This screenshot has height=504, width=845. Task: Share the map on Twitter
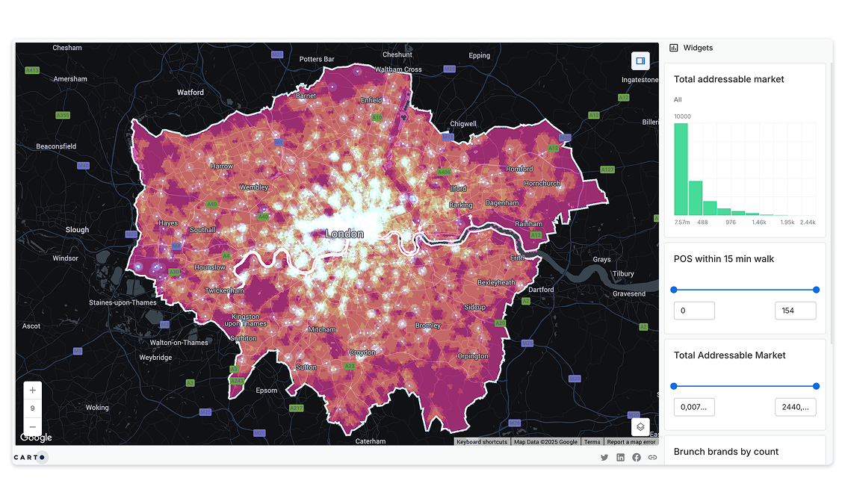pos(604,457)
